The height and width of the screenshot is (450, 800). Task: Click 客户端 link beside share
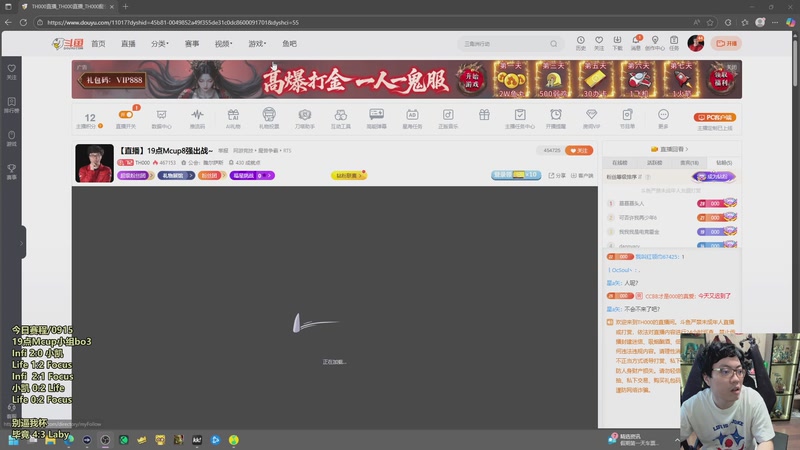(582, 176)
